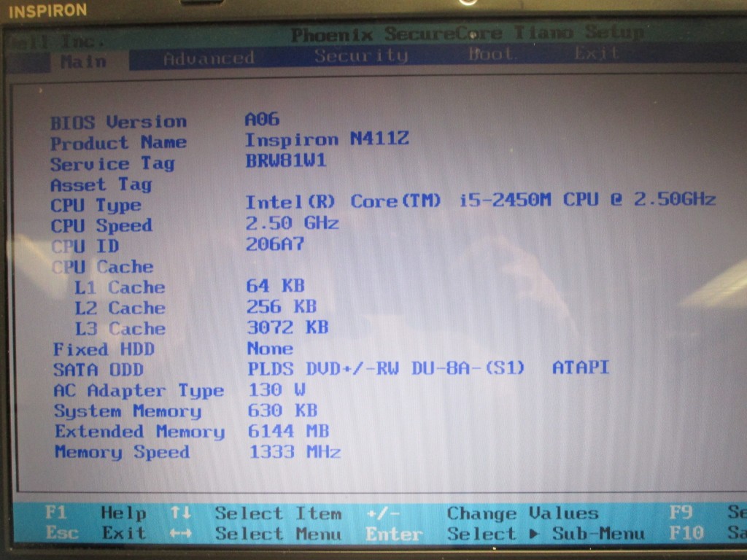
Task: Click the Asset Tag row label
Action: click(101, 184)
